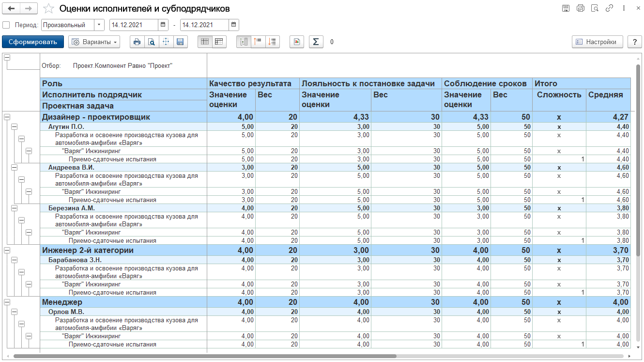The width and height of the screenshot is (644, 362).
Task: Click into the end date field after the dash
Action: pos(204,25)
